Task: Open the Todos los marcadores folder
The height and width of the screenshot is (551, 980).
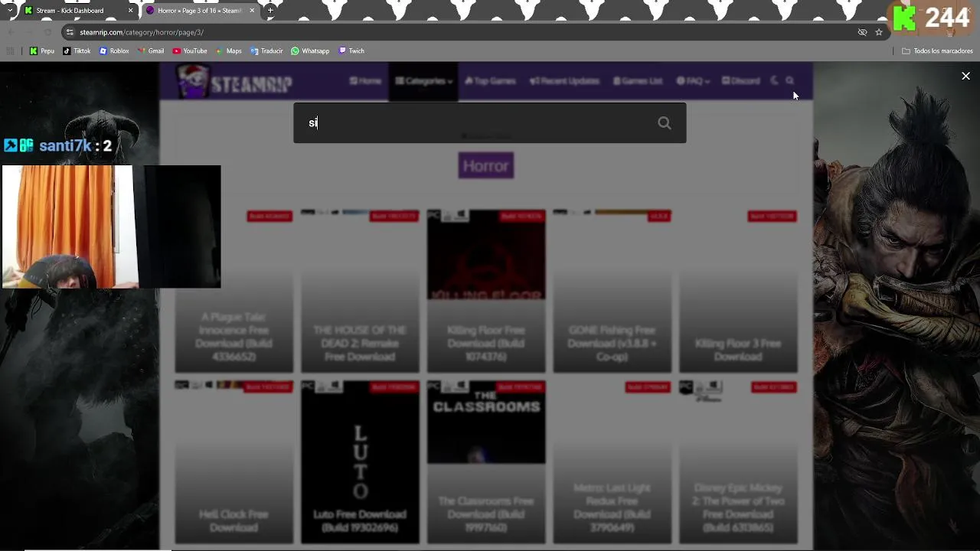Action: pos(937,51)
